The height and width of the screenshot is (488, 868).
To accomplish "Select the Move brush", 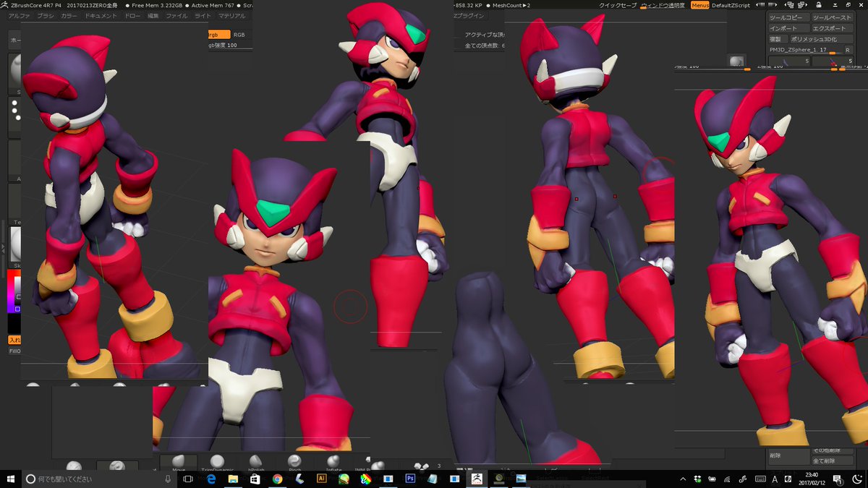I will click(x=178, y=462).
